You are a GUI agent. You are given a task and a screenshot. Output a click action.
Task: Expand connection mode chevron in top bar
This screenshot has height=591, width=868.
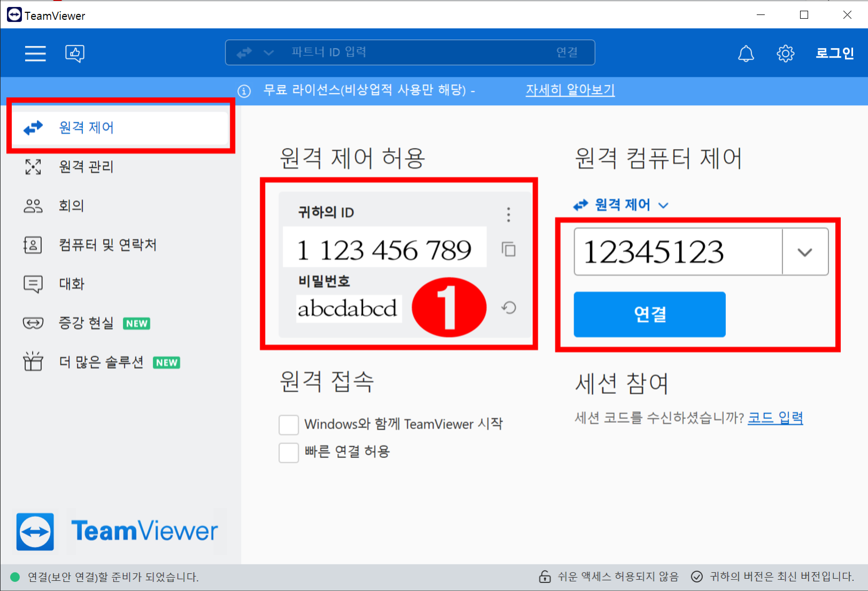click(x=269, y=52)
